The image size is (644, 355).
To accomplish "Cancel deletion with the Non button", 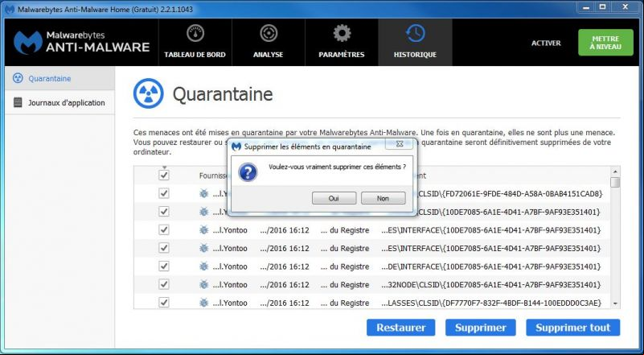I will click(383, 198).
